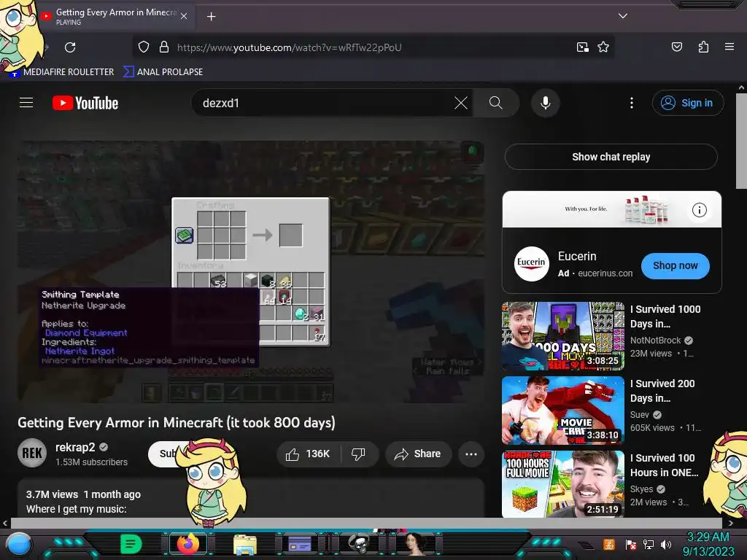Reload the page with the refresh icon
This screenshot has width=747, height=560.
click(70, 47)
